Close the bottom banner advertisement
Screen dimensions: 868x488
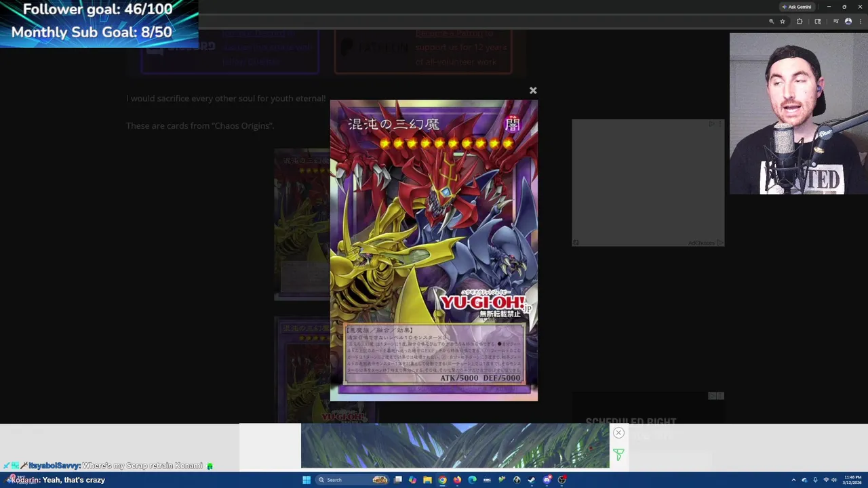618,432
